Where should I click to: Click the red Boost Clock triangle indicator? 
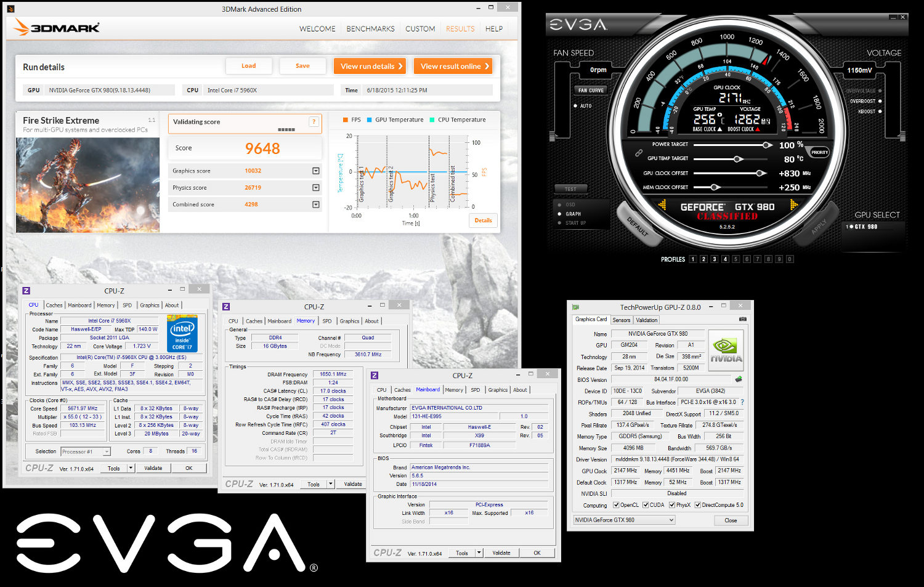click(758, 129)
